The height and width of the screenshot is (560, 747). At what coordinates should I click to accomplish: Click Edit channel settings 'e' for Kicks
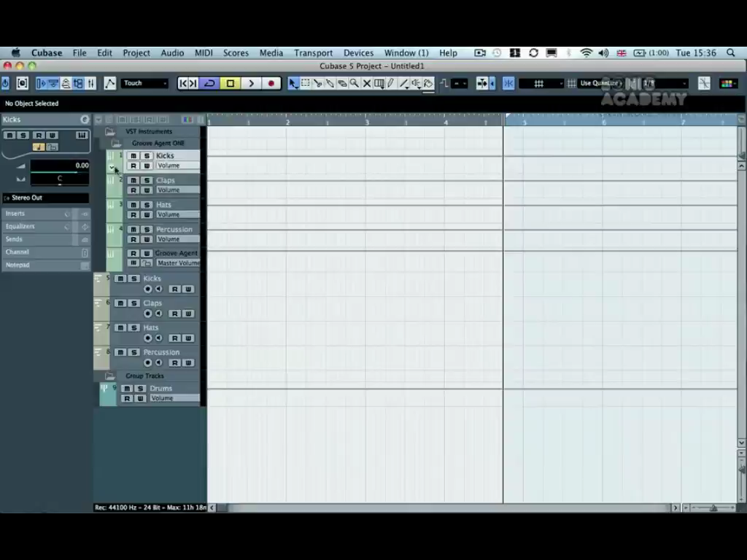click(x=85, y=120)
